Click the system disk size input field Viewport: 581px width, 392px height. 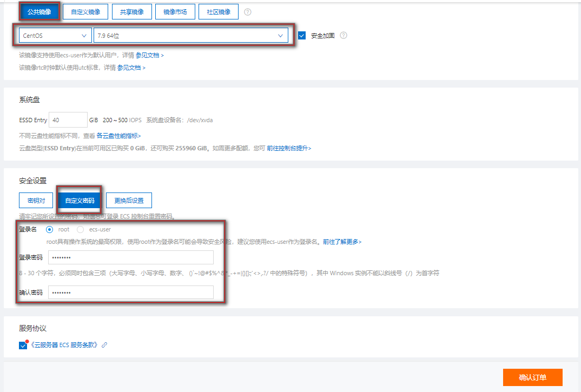coord(68,120)
